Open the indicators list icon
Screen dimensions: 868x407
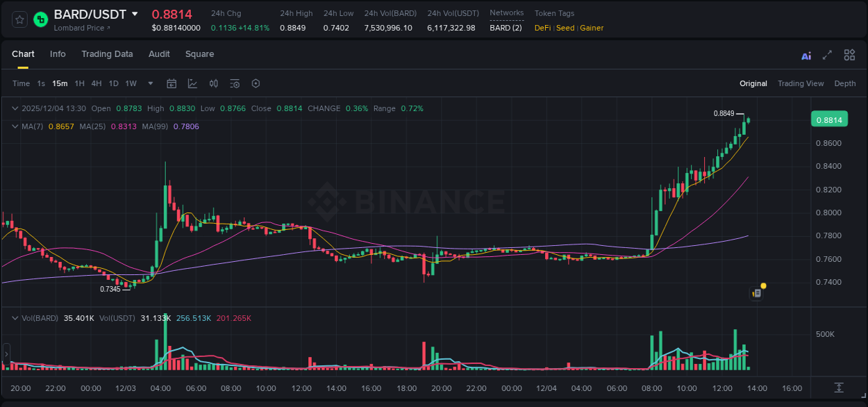(234, 83)
